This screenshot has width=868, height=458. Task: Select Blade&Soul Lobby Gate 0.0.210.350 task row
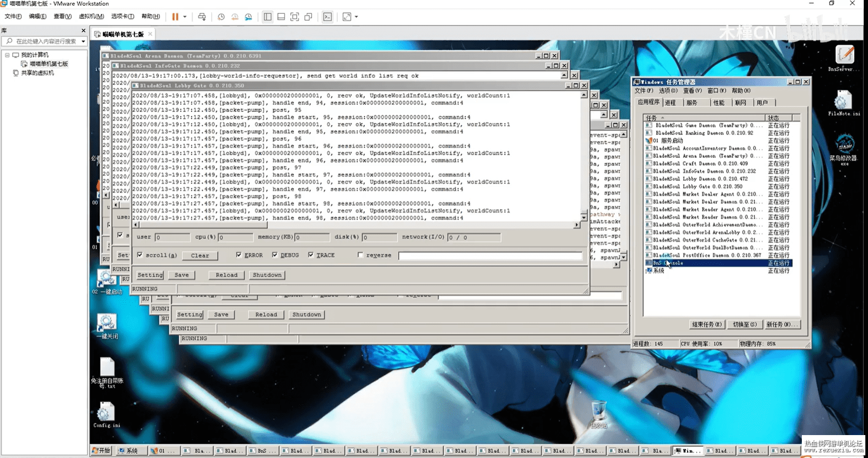point(718,187)
